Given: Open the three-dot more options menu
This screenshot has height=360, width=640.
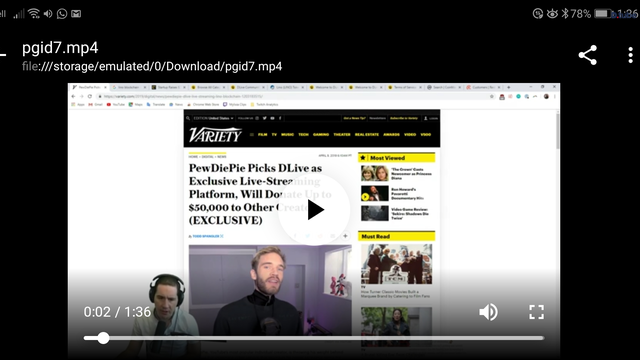Looking at the screenshot, I should pos(630,55).
